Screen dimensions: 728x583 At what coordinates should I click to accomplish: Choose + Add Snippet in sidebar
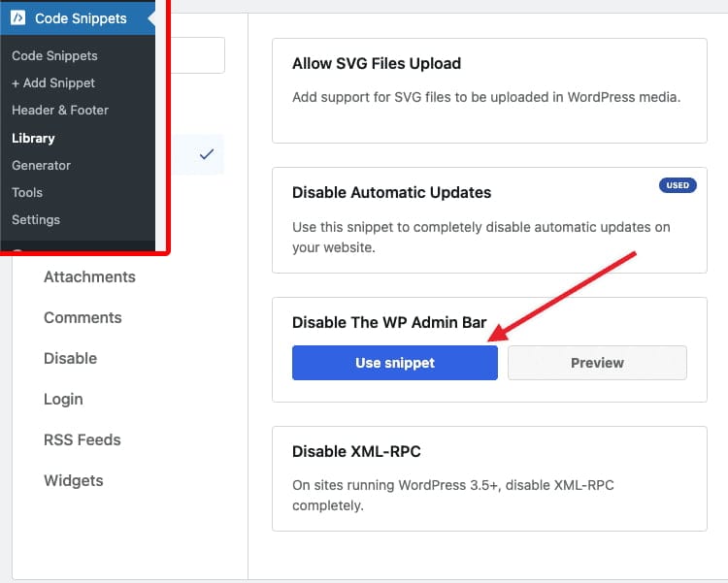point(53,83)
